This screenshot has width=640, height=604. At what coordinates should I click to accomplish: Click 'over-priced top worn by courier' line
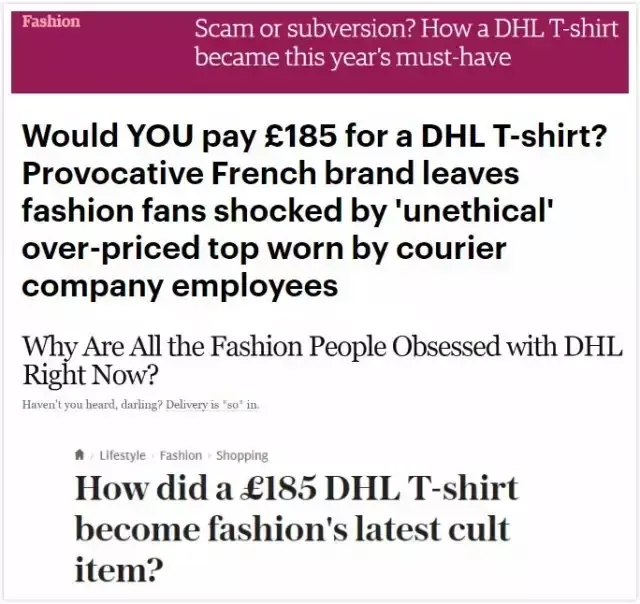[264, 249]
